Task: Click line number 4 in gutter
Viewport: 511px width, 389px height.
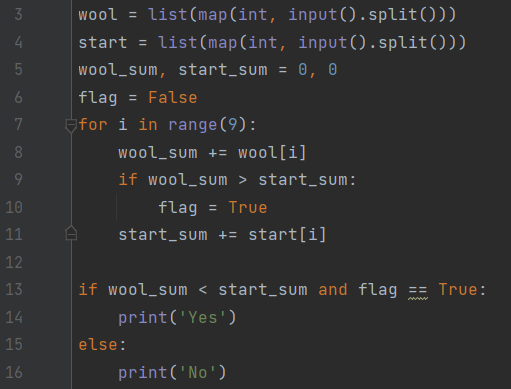Action: point(18,42)
